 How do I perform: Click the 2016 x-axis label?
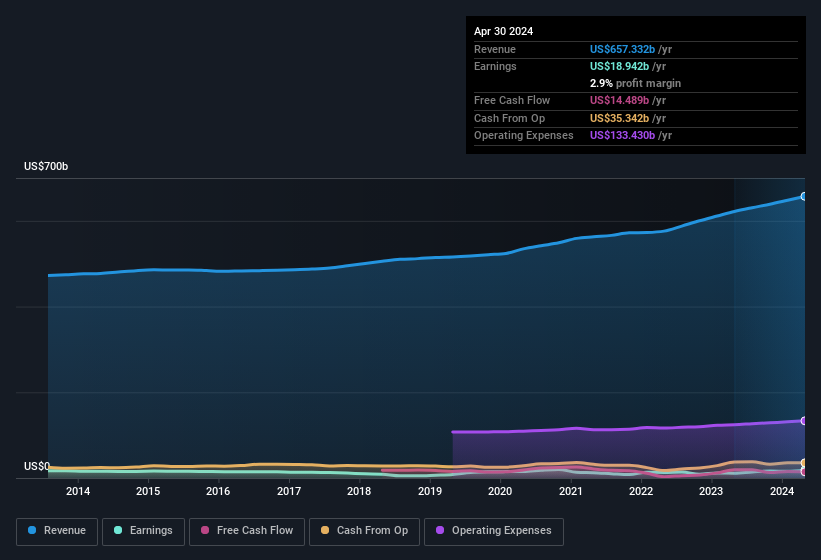tap(218, 491)
